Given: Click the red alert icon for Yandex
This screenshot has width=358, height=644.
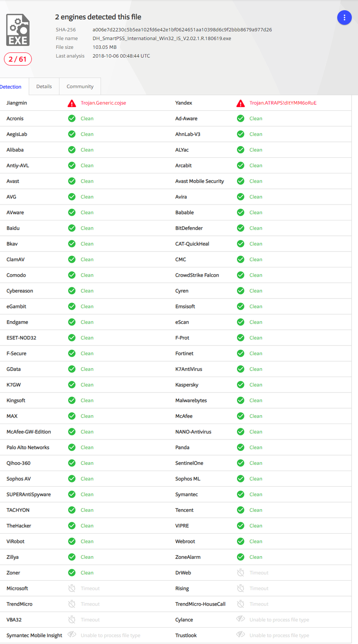Looking at the screenshot, I should pos(240,103).
